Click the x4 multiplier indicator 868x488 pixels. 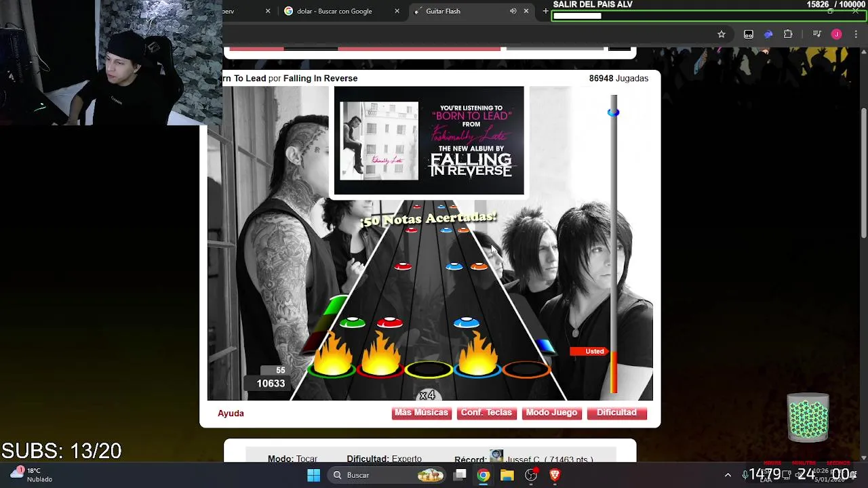pos(427,395)
